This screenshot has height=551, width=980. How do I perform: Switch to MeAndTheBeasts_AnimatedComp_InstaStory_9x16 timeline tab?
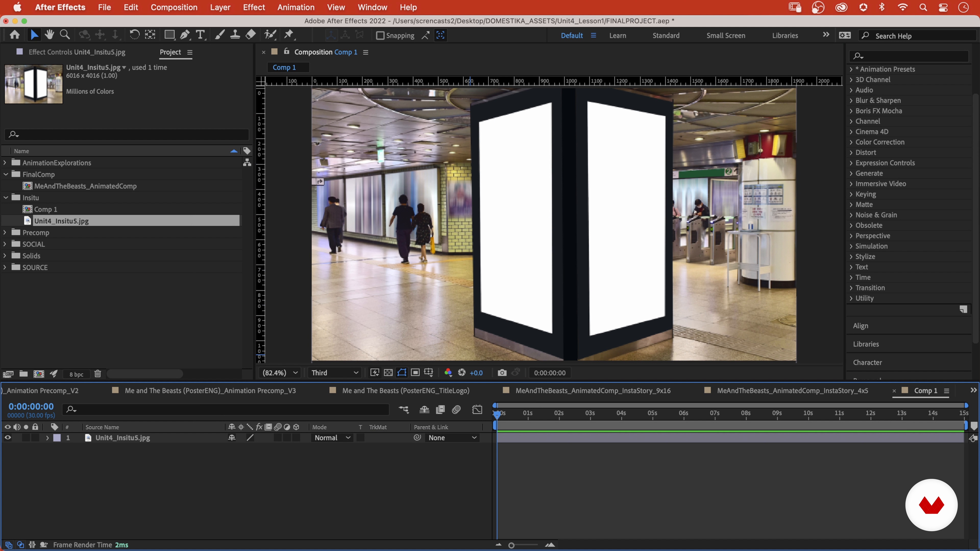pyautogui.click(x=593, y=391)
